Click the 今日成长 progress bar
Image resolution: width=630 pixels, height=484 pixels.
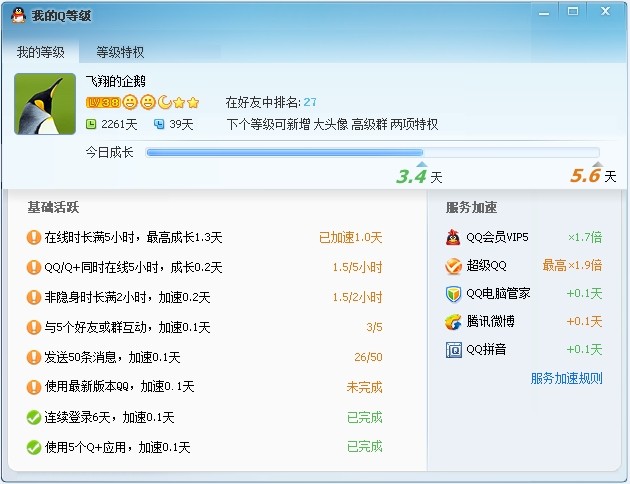point(372,152)
